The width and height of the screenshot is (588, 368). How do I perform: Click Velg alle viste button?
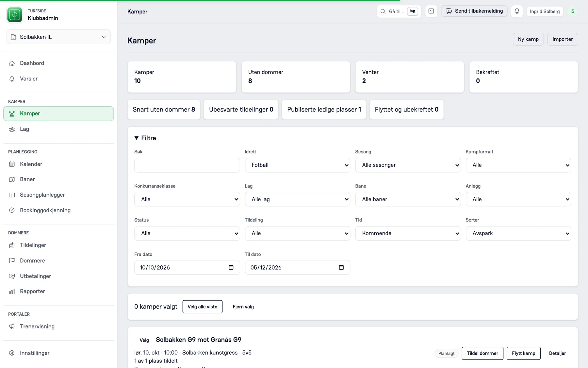203,307
